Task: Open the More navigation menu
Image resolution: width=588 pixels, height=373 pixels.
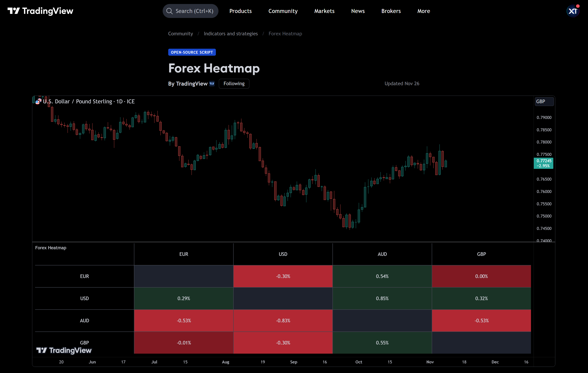Action: (423, 11)
